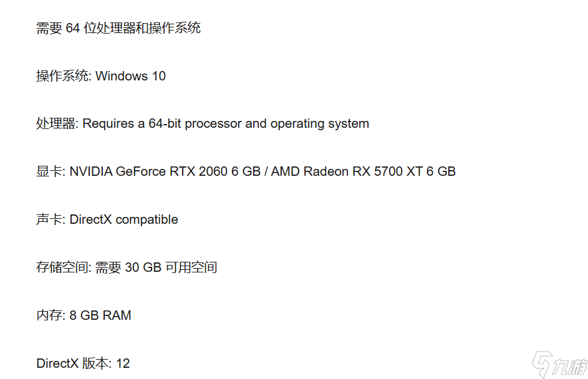
Task: Click 'AMD Radeon RX 5700 XT' text
Action: coord(347,171)
